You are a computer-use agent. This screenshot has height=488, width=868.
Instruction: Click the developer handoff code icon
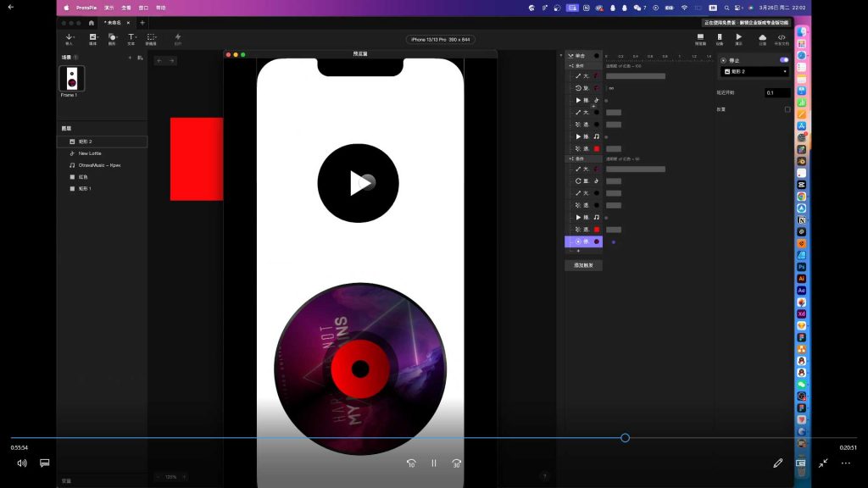782,39
